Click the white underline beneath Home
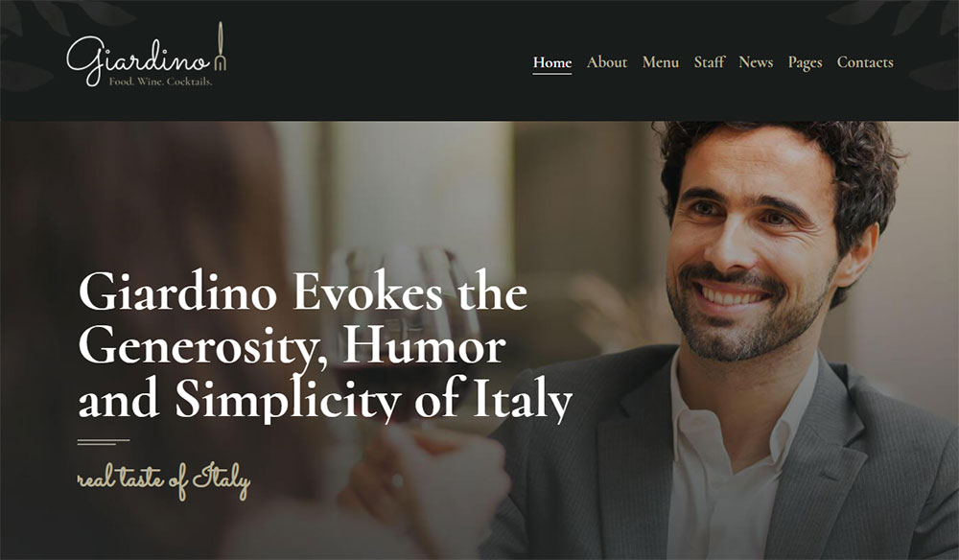The width and height of the screenshot is (959, 560). coord(552,74)
